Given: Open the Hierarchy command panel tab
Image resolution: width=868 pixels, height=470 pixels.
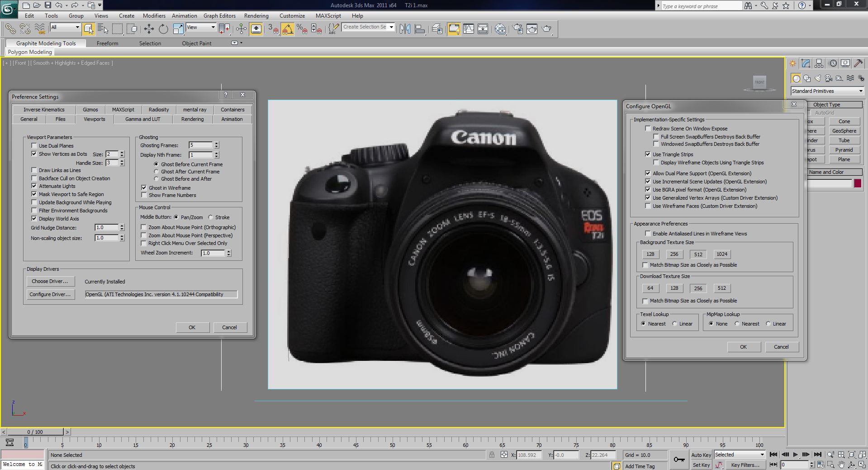Looking at the screenshot, I should (x=819, y=63).
